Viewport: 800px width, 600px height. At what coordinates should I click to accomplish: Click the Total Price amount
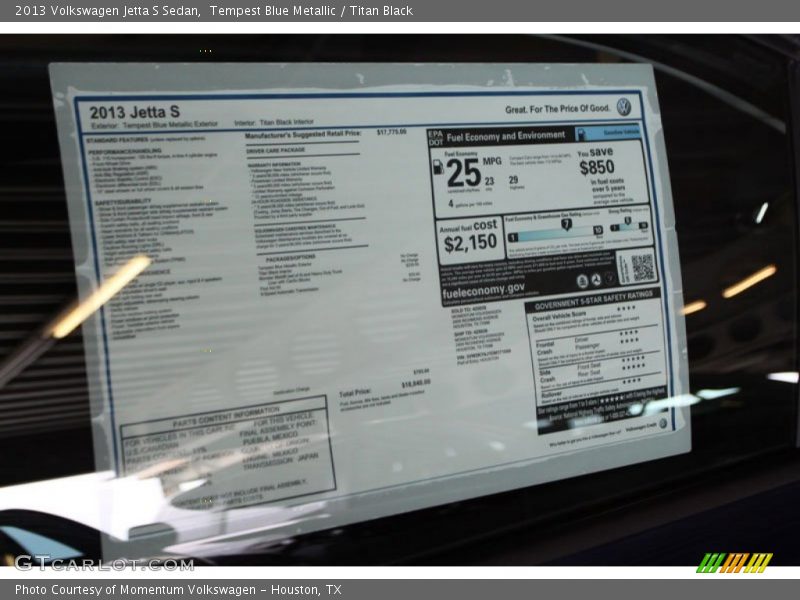pyautogui.click(x=415, y=383)
